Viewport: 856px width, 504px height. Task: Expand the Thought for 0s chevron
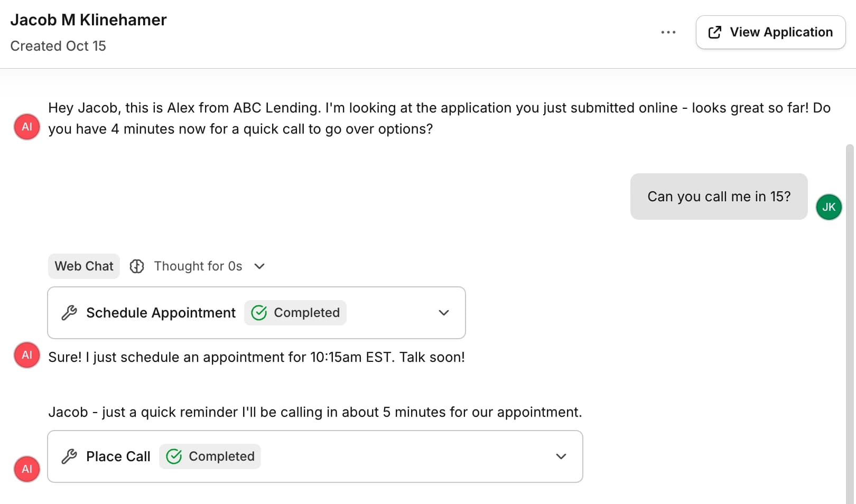[259, 266]
